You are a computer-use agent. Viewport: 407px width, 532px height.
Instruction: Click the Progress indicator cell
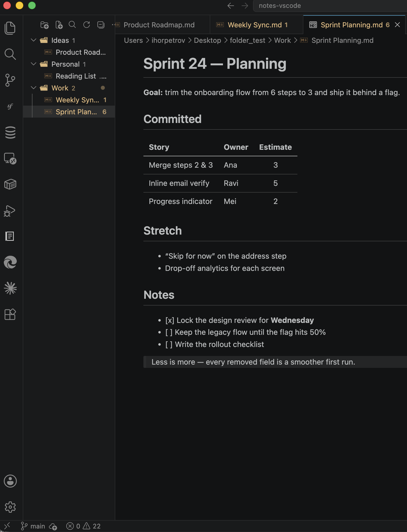point(180,202)
